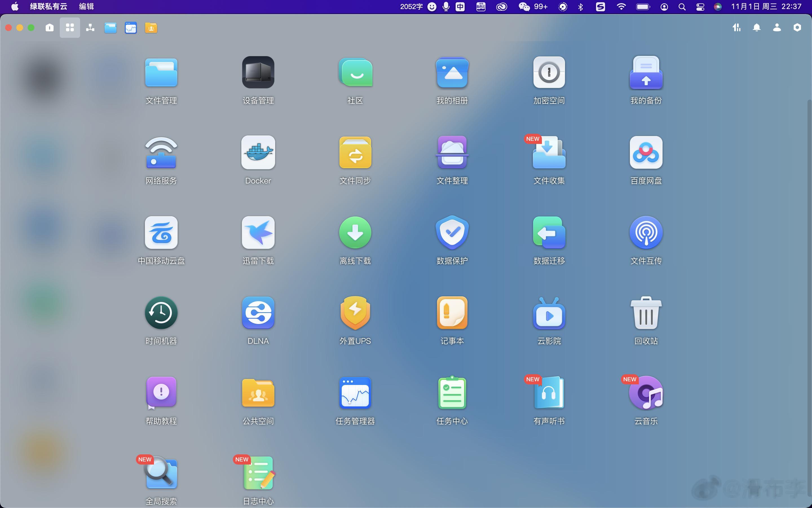Launch the Docker app
Viewport: 812px width, 508px height.
tap(258, 152)
